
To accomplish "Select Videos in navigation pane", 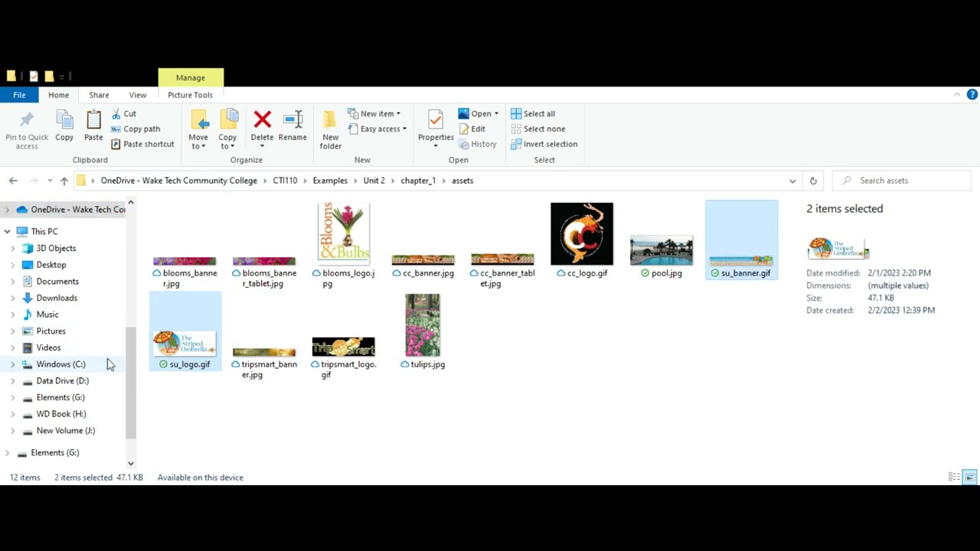I will pos(48,347).
